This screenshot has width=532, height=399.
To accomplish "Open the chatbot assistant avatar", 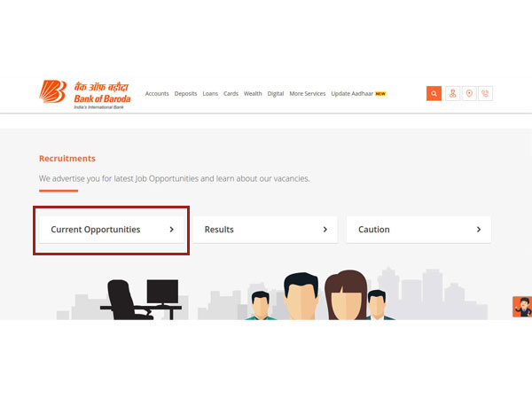I will click(522, 307).
